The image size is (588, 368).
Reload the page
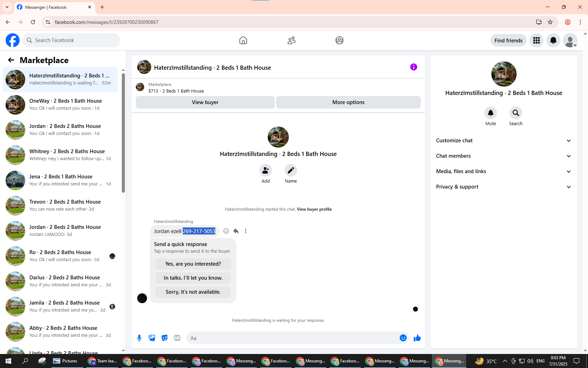pyautogui.click(x=33, y=22)
